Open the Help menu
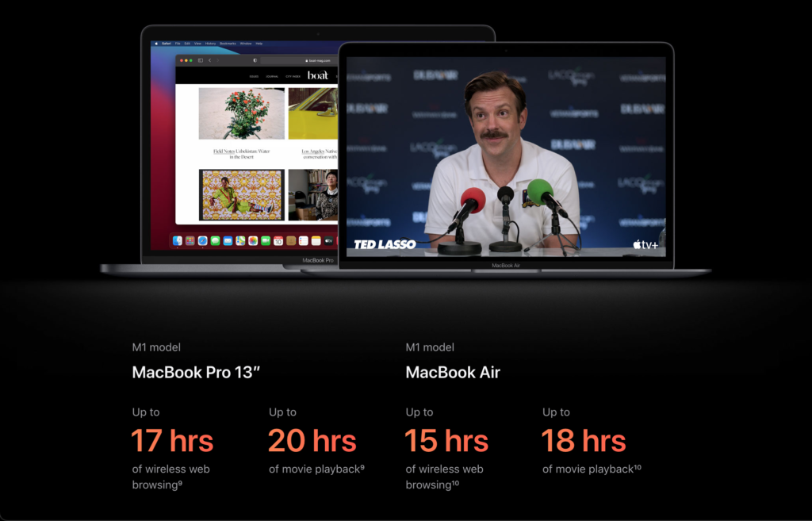 (x=259, y=44)
